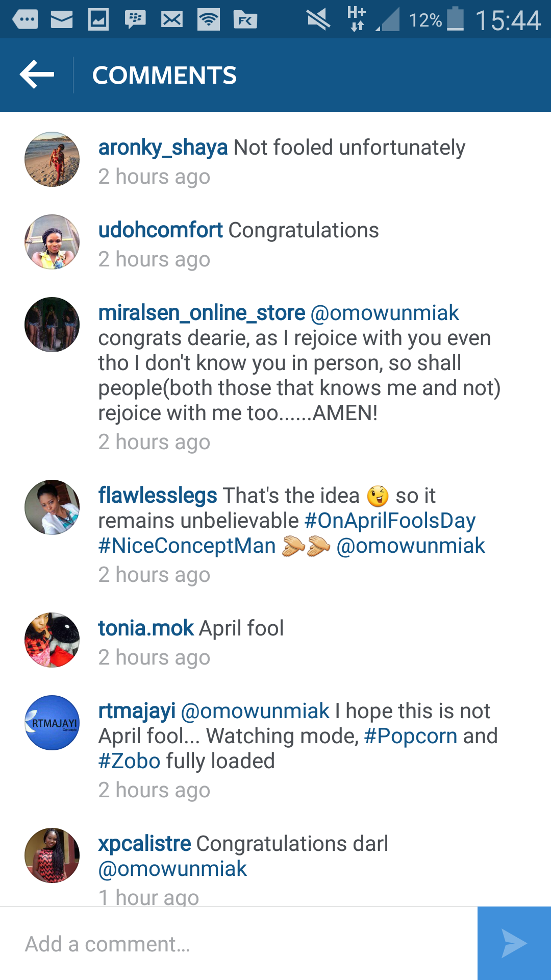Tap the image notification icon
551x980 pixels.
pyautogui.click(x=98, y=20)
